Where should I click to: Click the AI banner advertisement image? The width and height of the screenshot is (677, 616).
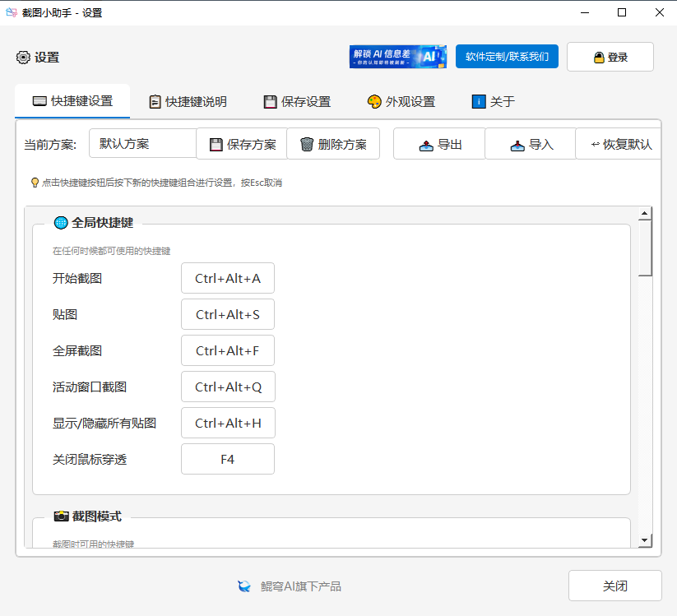398,56
